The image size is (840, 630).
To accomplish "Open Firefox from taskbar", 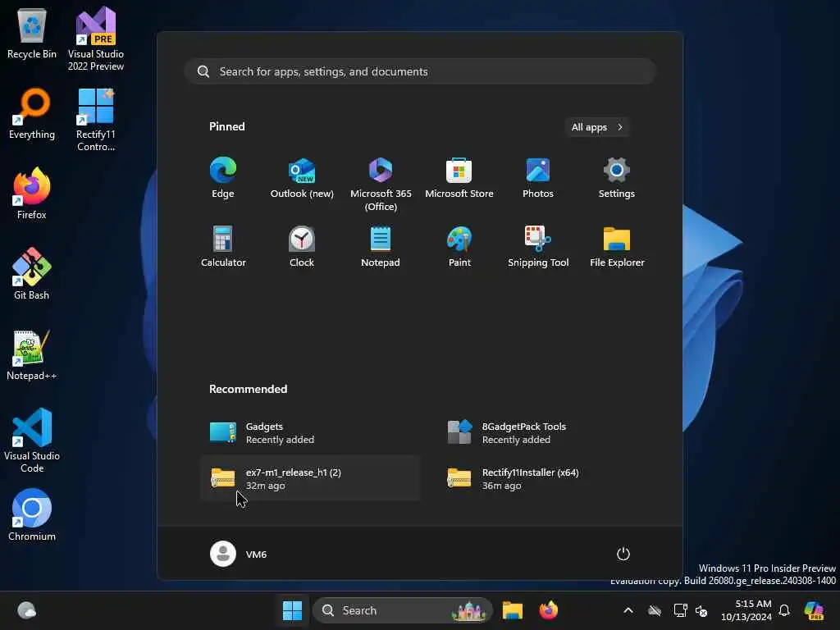I will click(x=548, y=610).
